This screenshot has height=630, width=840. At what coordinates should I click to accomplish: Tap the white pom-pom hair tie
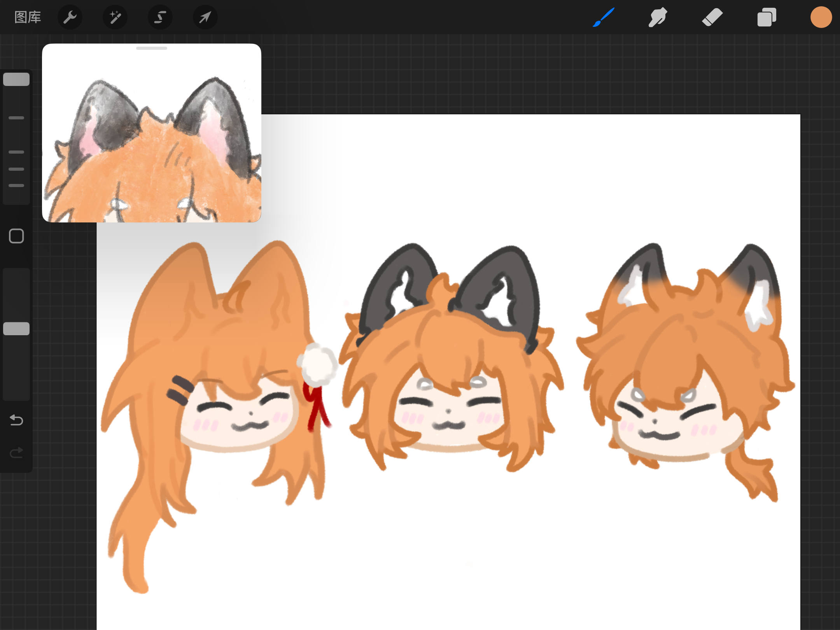pyautogui.click(x=318, y=365)
